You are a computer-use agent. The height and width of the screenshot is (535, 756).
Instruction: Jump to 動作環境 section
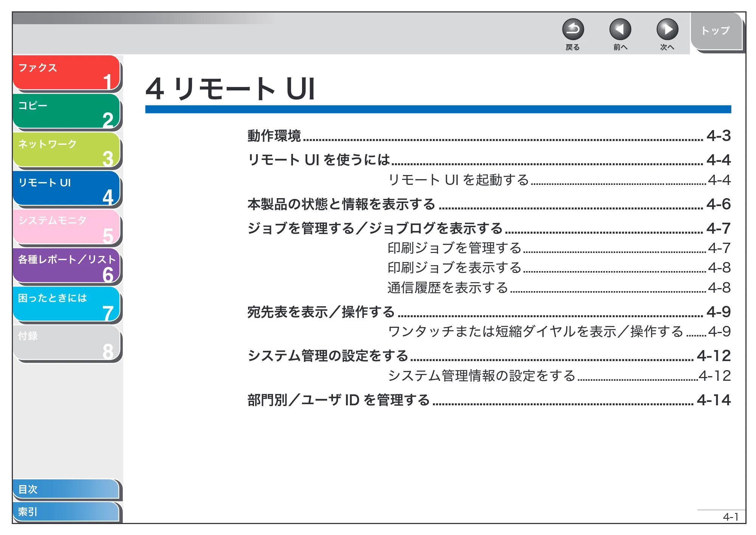point(489,136)
